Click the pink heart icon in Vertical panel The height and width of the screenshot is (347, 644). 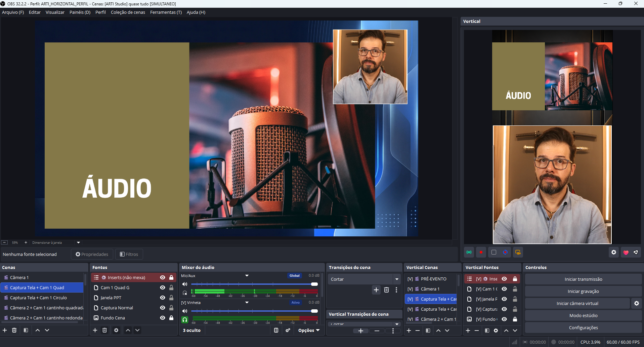click(x=626, y=252)
